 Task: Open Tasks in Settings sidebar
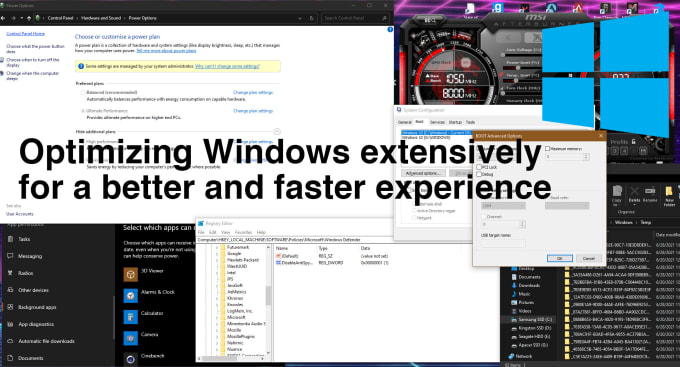point(19,239)
